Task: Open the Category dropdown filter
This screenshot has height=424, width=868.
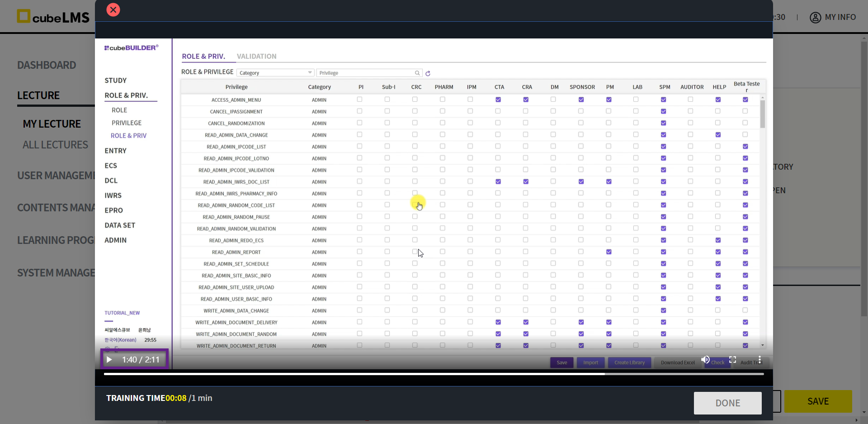Action: 275,73
